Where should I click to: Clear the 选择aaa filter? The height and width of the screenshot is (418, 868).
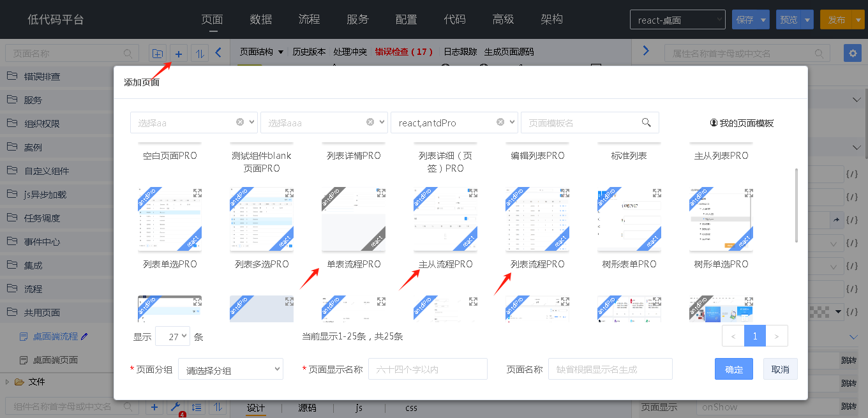point(370,123)
